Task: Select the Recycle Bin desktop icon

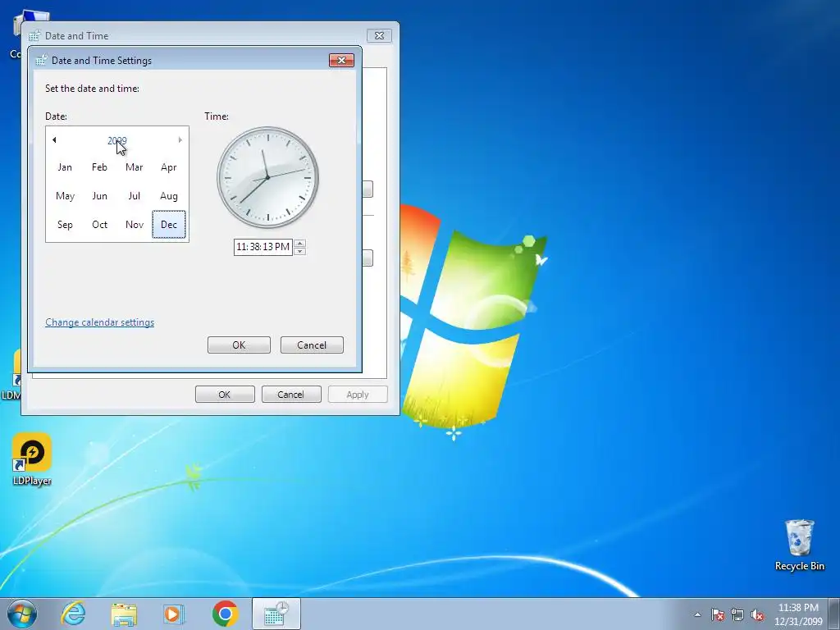Action: pyautogui.click(x=800, y=545)
